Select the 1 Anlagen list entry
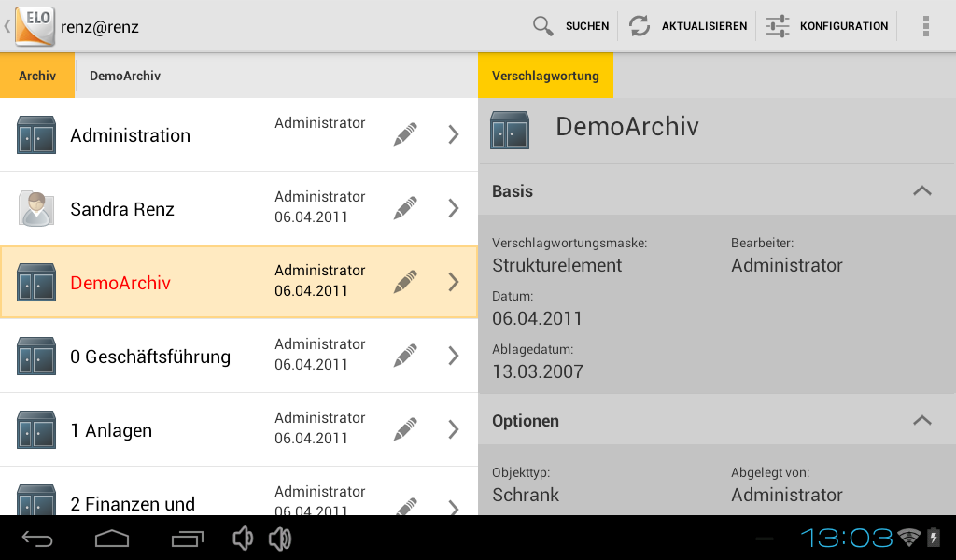This screenshot has height=560, width=956. [x=238, y=429]
